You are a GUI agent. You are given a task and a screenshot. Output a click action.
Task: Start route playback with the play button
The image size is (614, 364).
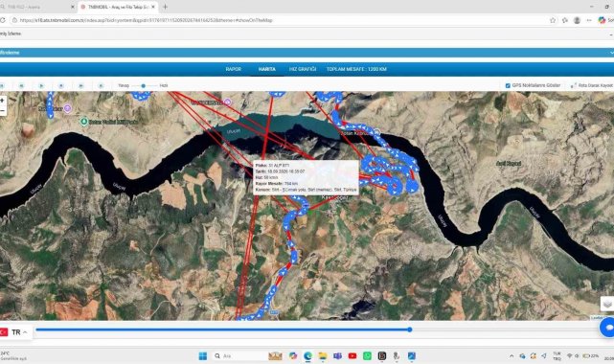41,85
